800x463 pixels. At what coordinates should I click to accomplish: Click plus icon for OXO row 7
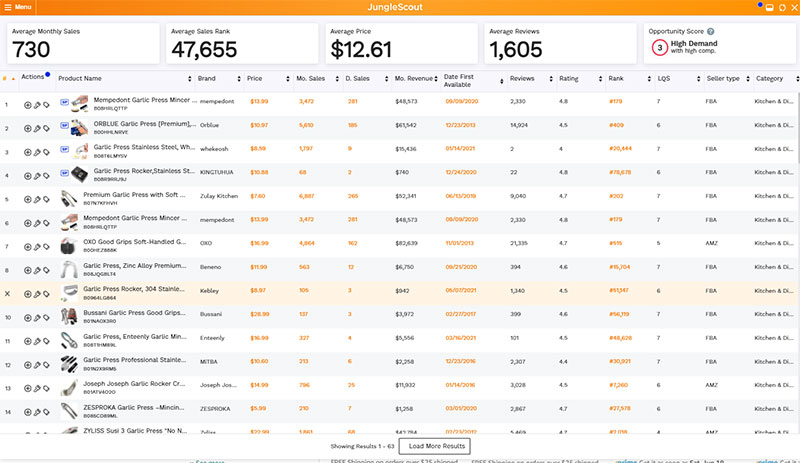(x=28, y=247)
